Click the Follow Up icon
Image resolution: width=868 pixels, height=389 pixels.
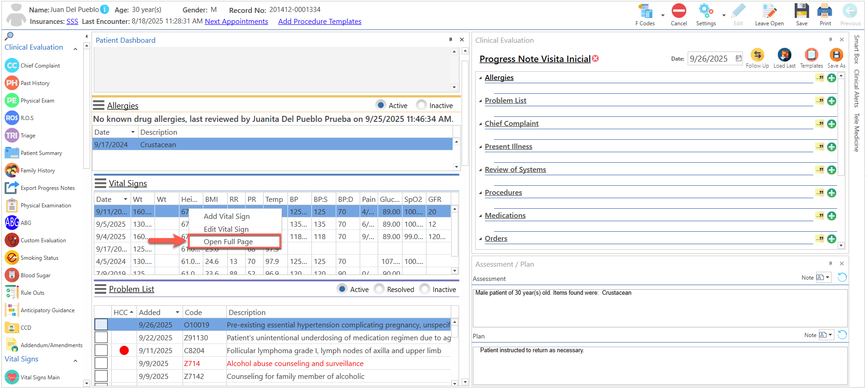point(757,55)
